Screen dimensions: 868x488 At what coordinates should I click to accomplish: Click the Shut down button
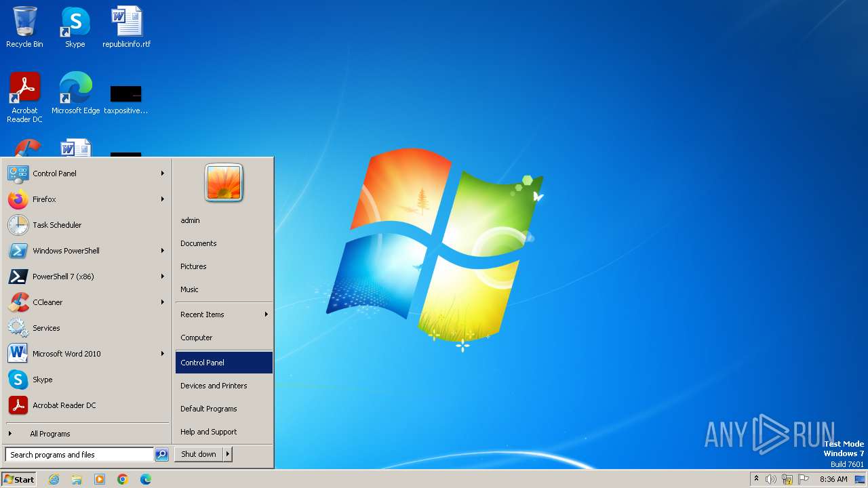pyautogui.click(x=199, y=455)
